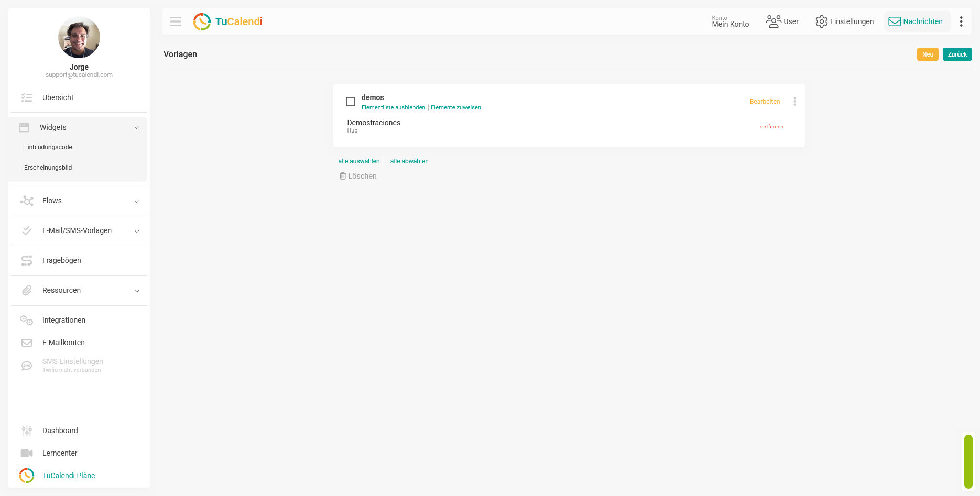Image resolution: width=980 pixels, height=496 pixels.
Task: Expand the E-Mail/SMS-Vorlagen chevron
Action: [x=137, y=231]
